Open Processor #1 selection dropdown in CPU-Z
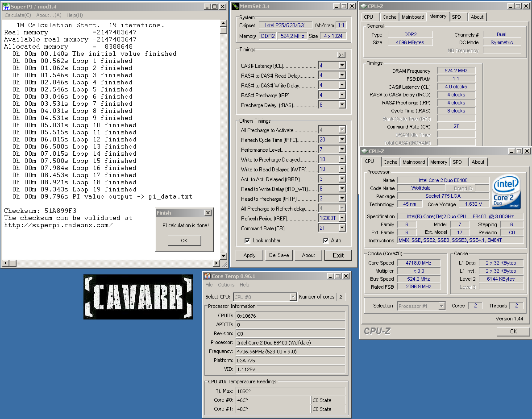This screenshot has width=532, height=419. tap(441, 306)
